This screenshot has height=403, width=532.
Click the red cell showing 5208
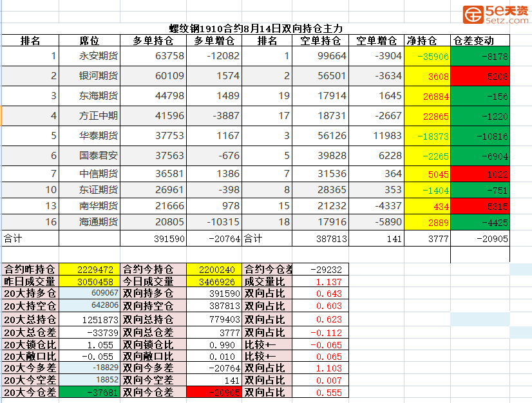pos(480,76)
